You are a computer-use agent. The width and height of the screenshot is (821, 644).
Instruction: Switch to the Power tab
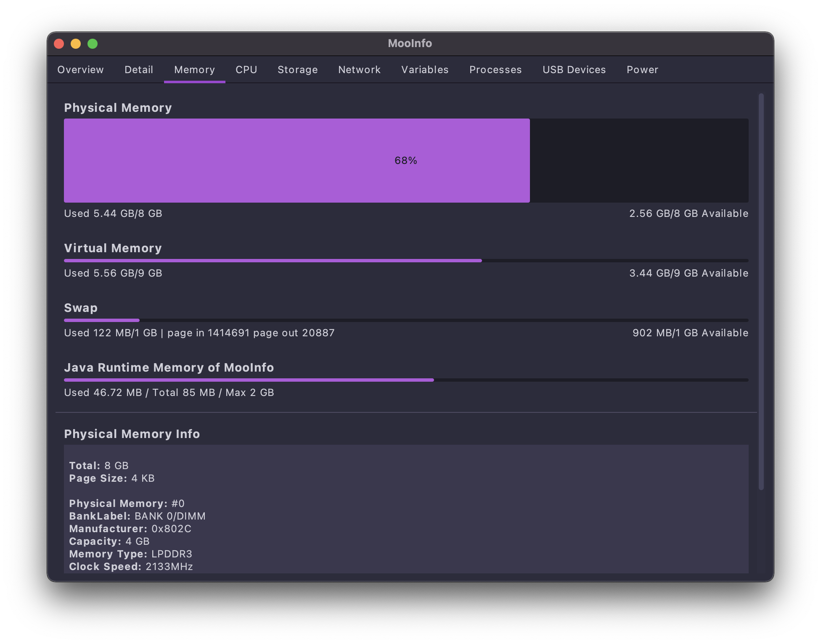click(642, 70)
